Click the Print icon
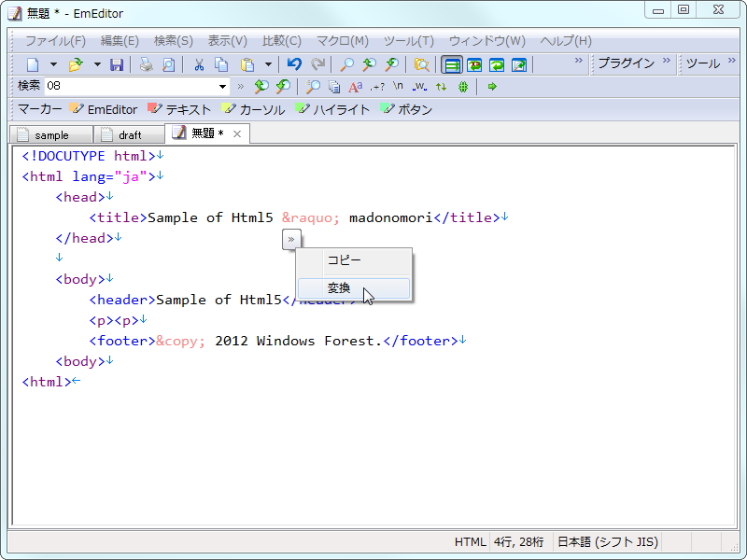Image resolution: width=747 pixels, height=560 pixels. (147, 64)
